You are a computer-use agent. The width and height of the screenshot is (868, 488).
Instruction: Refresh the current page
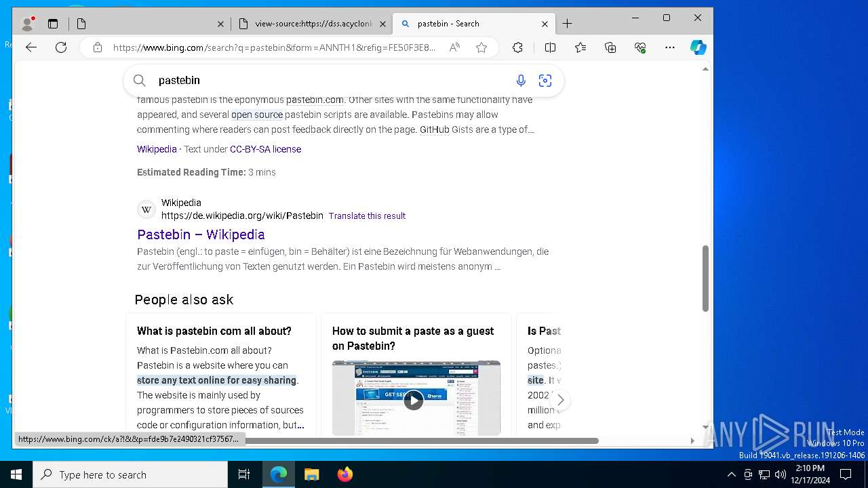coord(61,47)
